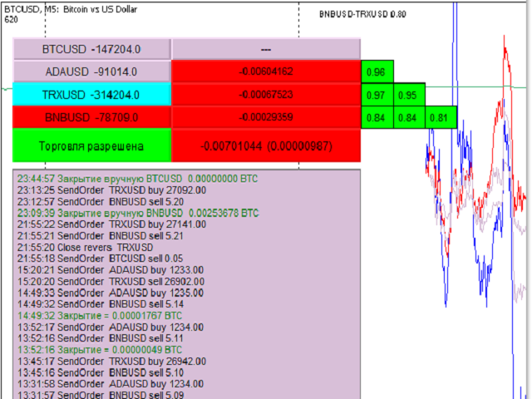
Task: Click correlation cell 0.95 in TRXUSD row
Action: tap(409, 95)
